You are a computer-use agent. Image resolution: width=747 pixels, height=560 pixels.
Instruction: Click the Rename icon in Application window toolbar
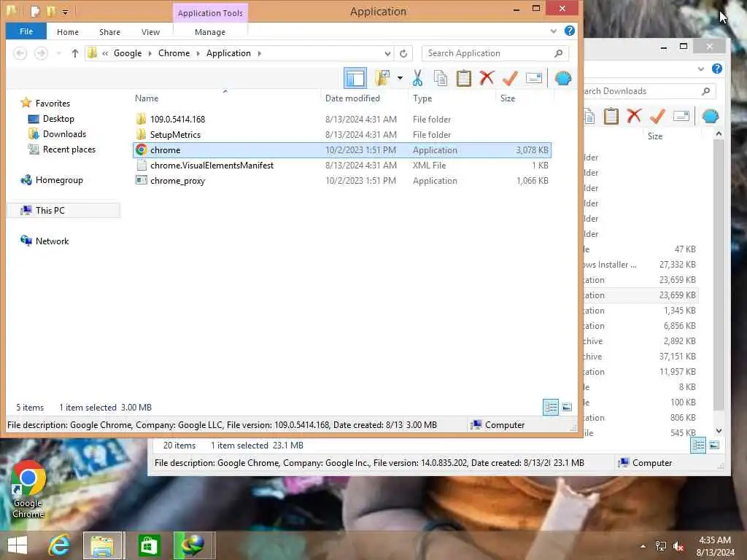click(533, 77)
